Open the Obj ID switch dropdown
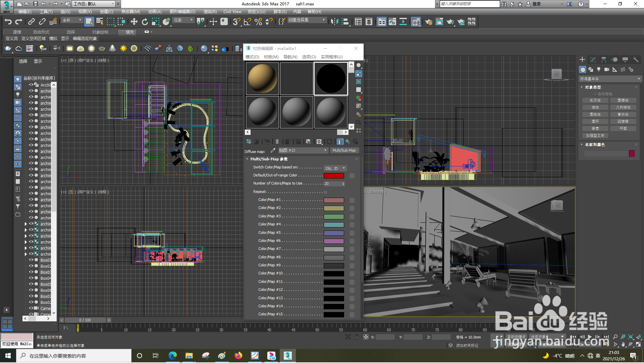This screenshot has height=363, width=644. (x=335, y=168)
